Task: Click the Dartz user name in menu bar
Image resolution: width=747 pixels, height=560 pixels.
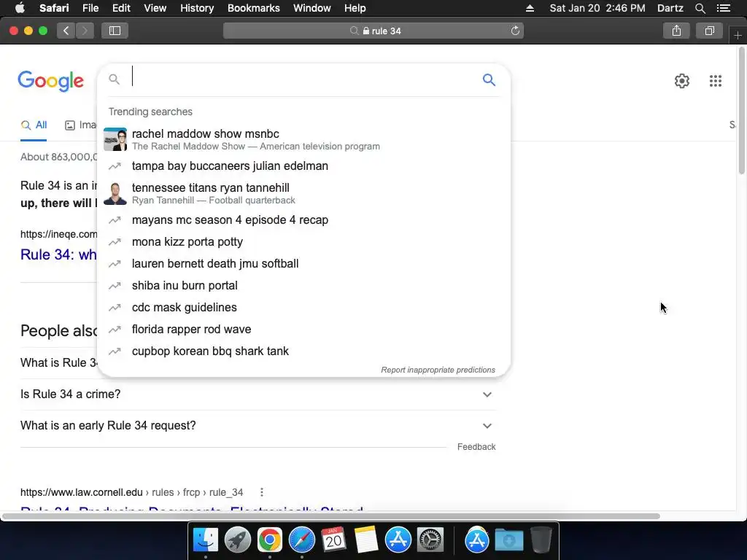Action: 670,8
